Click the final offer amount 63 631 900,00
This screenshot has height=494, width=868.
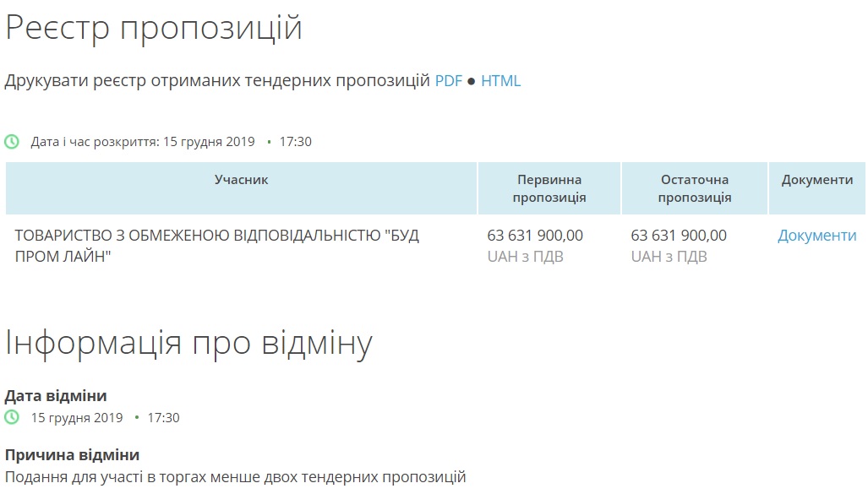pos(679,236)
